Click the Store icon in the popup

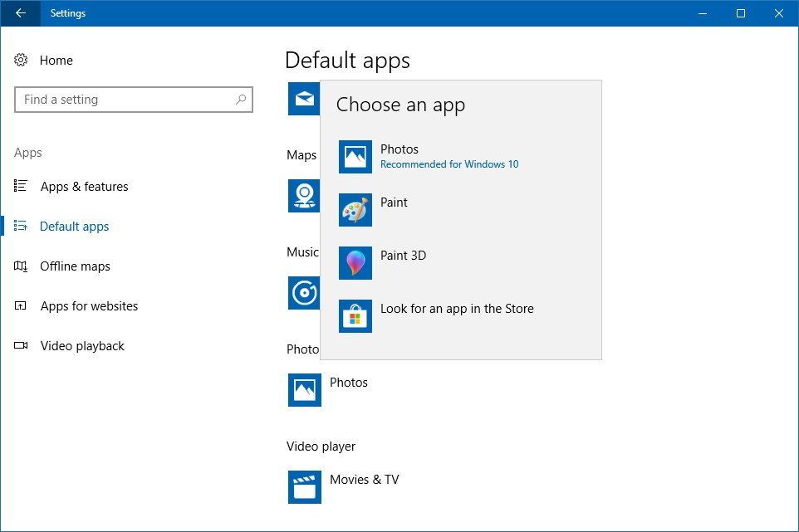[355, 315]
